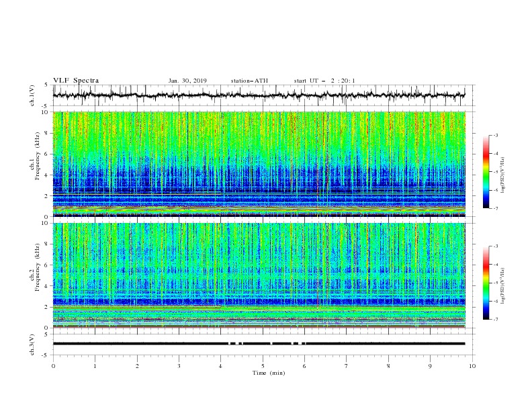Screen dimensions: 532x411
Task: Select the 'Time (min)' x-axis label
Action: tap(269, 373)
